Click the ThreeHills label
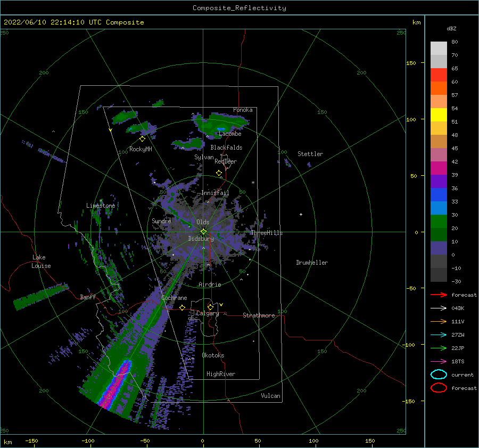 pyautogui.click(x=267, y=233)
